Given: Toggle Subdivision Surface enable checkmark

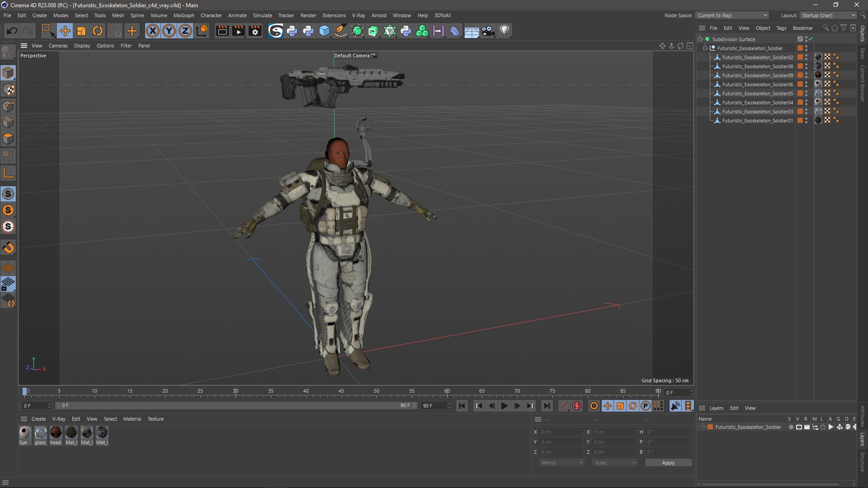Looking at the screenshot, I should pyautogui.click(x=811, y=39).
